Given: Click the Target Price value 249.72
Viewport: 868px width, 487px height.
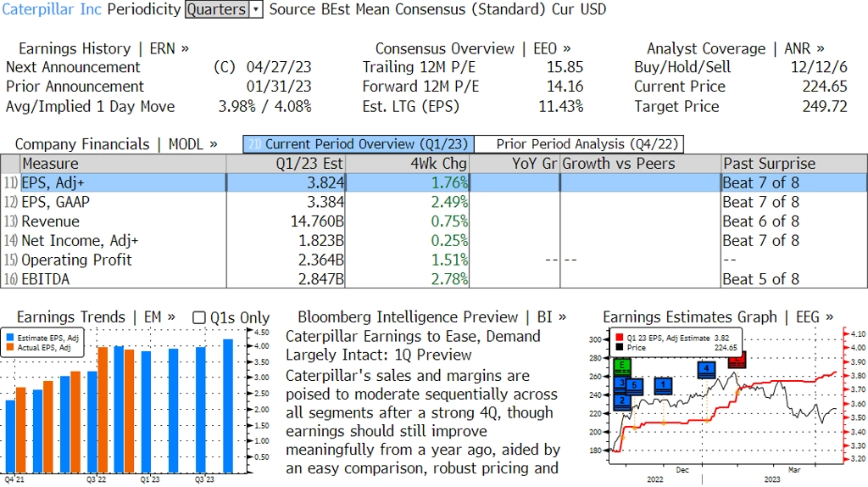Looking at the screenshot, I should (x=825, y=106).
